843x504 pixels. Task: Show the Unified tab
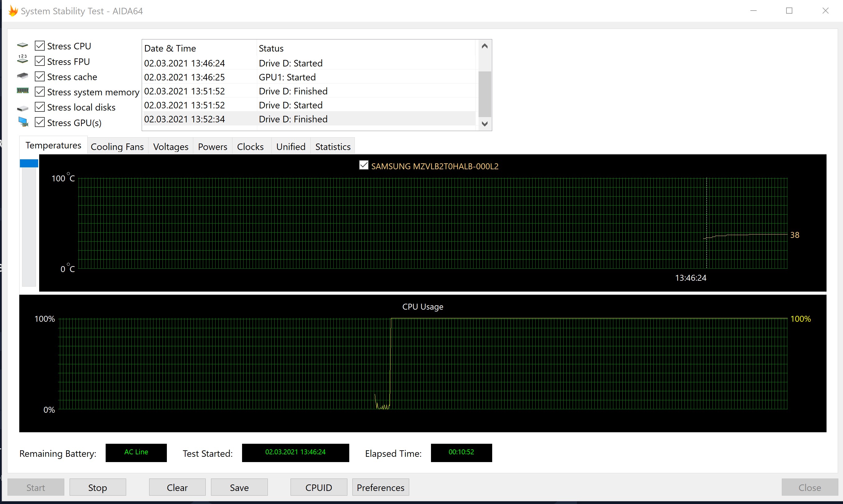click(x=291, y=147)
